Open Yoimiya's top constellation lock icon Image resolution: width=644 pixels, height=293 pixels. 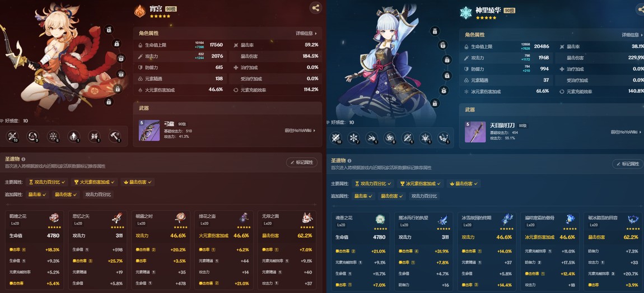pyautogui.click(x=109, y=30)
